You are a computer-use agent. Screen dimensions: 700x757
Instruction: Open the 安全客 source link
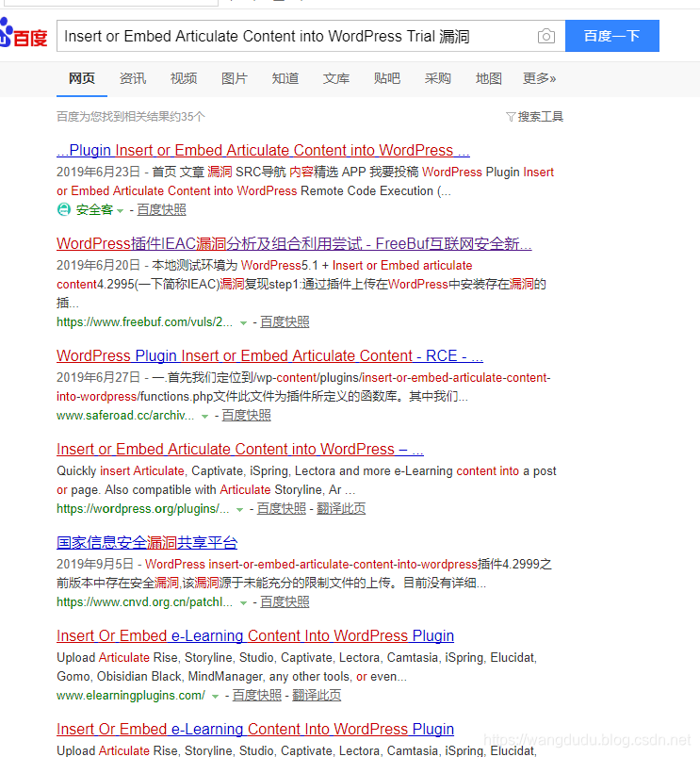click(x=94, y=209)
